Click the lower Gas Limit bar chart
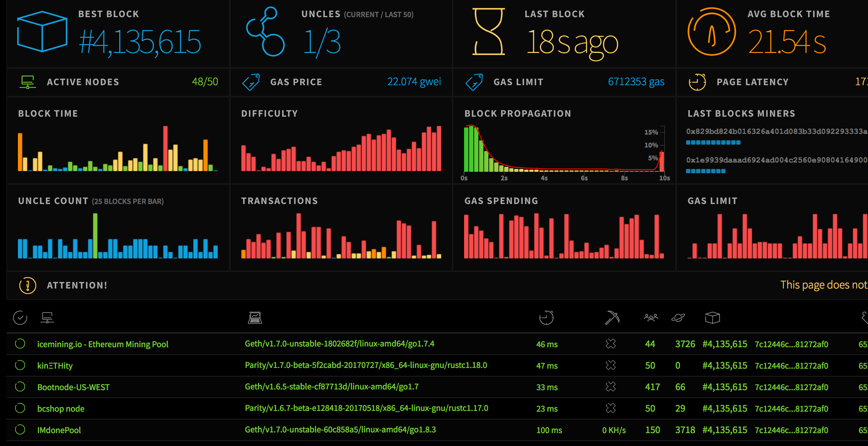868x446 pixels. click(777, 236)
